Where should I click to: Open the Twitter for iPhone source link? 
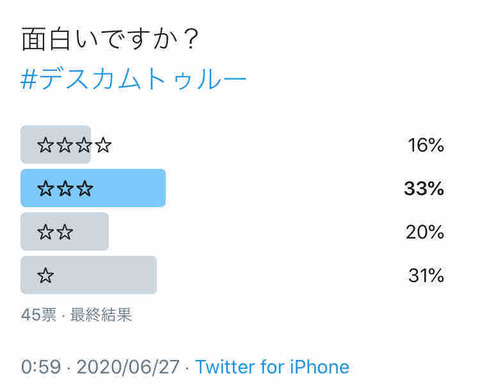[x=272, y=367]
